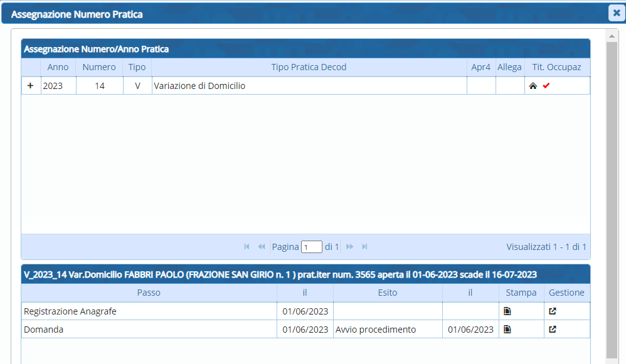Image resolution: width=626 pixels, height=364 pixels.
Task: Open print document for Domanda row
Action: 507,329
